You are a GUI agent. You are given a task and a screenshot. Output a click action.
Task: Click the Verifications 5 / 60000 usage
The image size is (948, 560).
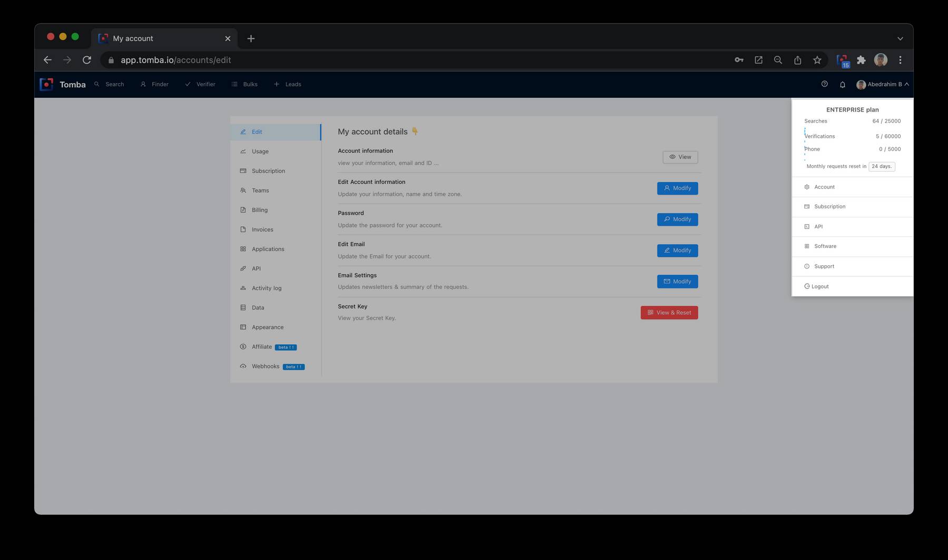(852, 136)
